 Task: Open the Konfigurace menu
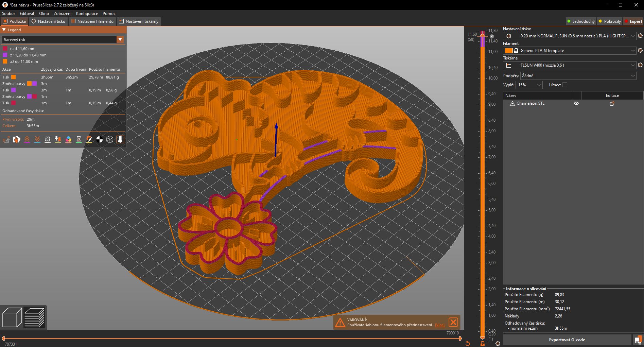[87, 14]
